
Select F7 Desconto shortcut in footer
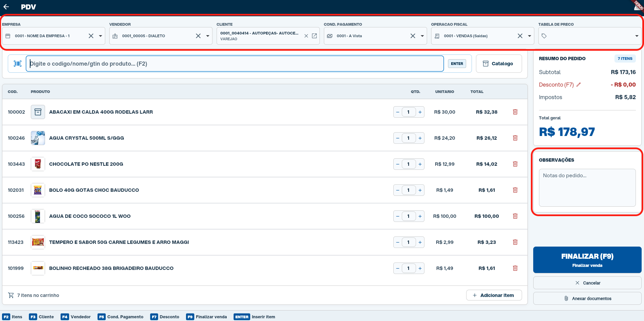tap(165, 317)
